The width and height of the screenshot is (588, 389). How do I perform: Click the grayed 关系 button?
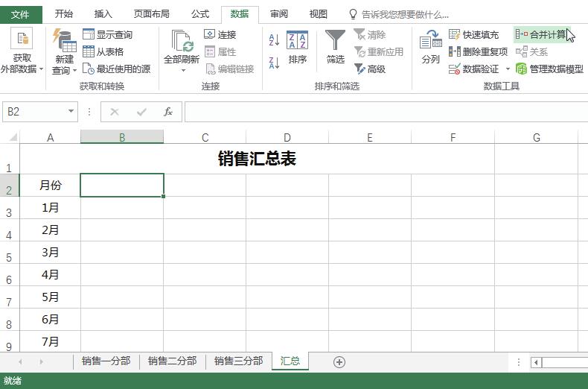tap(531, 51)
